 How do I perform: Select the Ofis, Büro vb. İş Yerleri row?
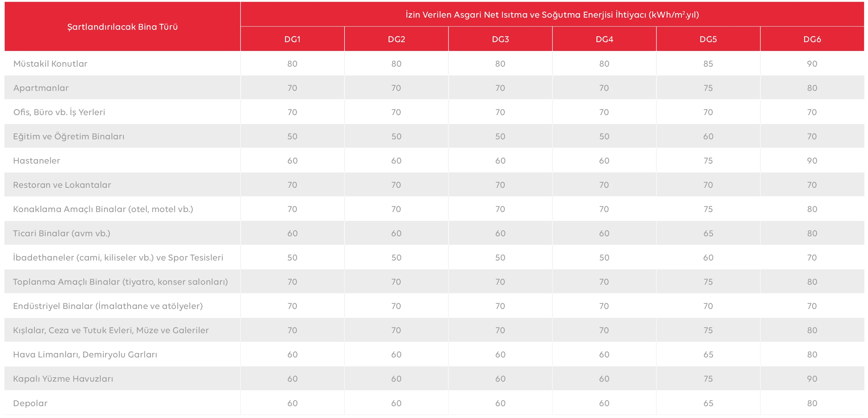(59, 112)
